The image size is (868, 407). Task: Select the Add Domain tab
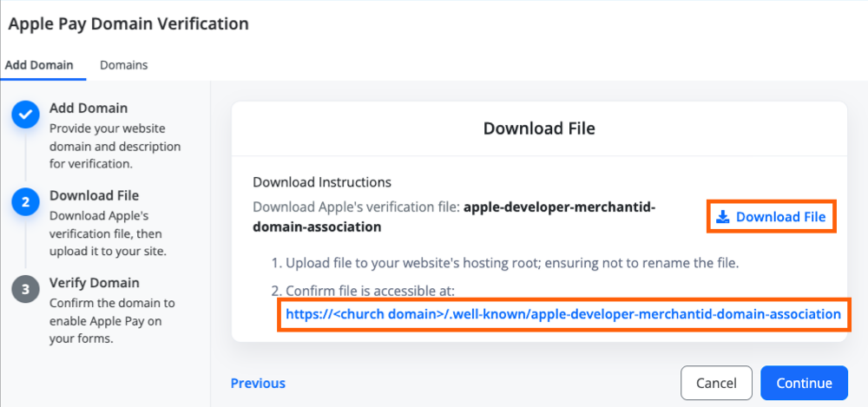click(x=39, y=65)
